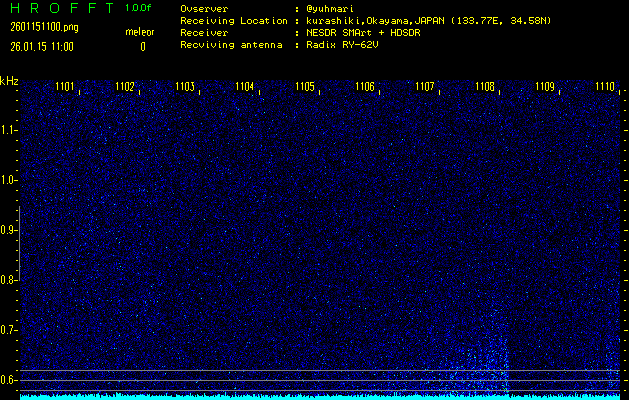
Task: Click the 1101 time marker
Action: pyautogui.click(x=65, y=87)
